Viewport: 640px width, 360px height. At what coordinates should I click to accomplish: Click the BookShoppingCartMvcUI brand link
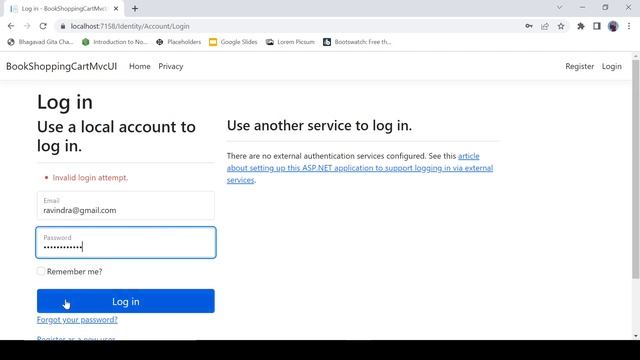62,66
